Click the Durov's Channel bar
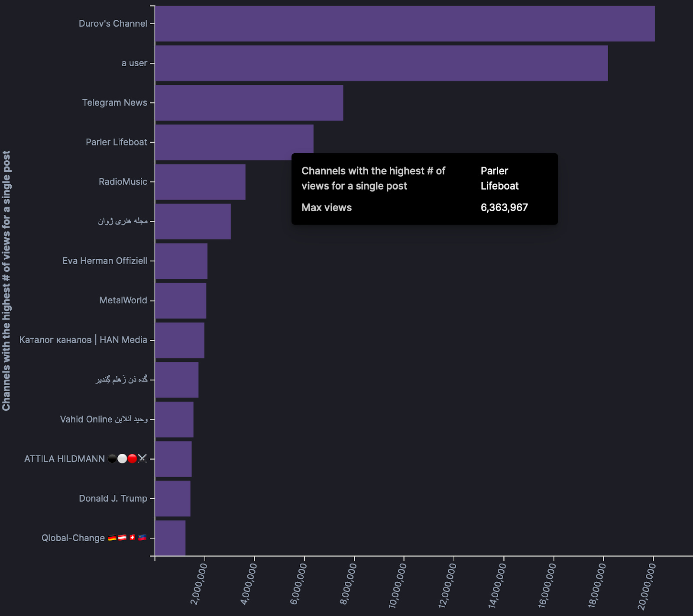 click(x=405, y=24)
